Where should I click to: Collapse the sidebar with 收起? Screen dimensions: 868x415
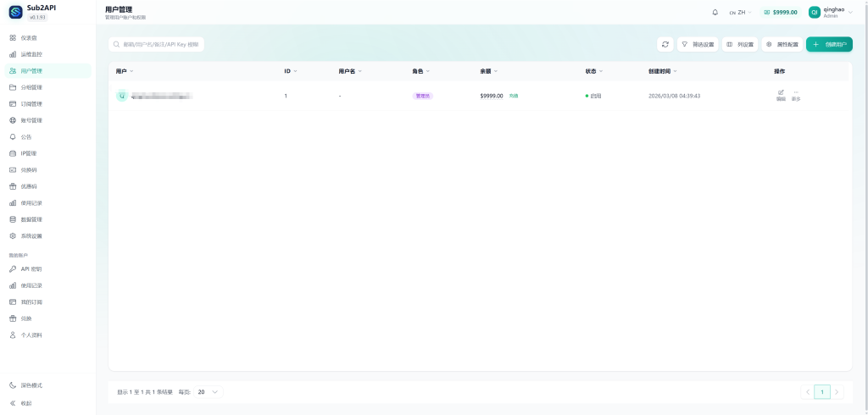click(25, 402)
